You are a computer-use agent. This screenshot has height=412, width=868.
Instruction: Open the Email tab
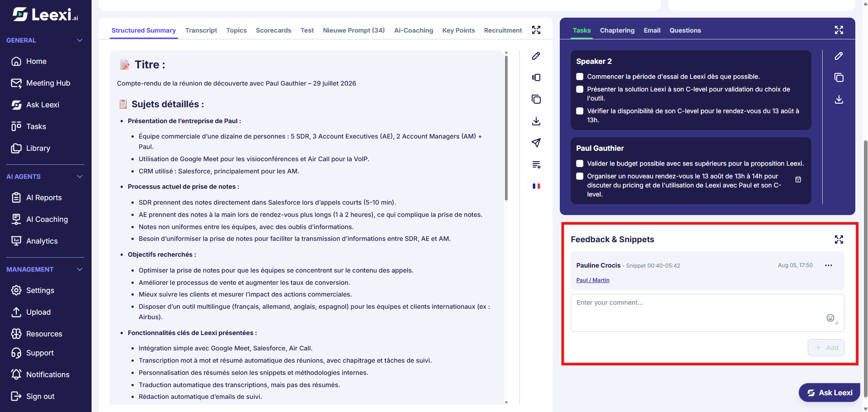tap(652, 30)
